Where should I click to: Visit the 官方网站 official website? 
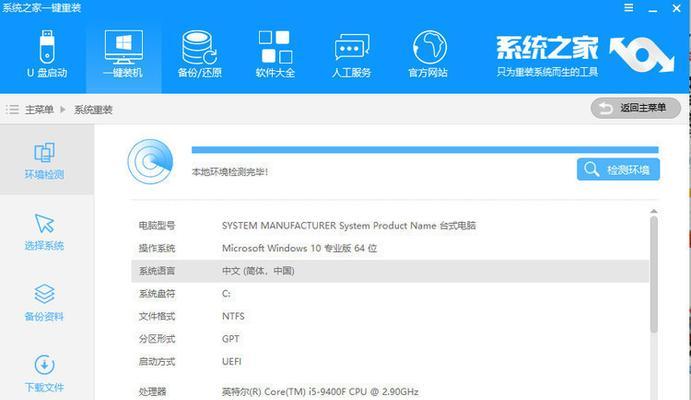click(x=428, y=54)
